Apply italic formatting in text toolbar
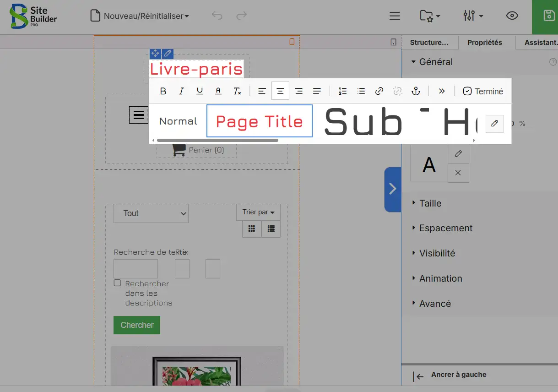 click(x=181, y=91)
